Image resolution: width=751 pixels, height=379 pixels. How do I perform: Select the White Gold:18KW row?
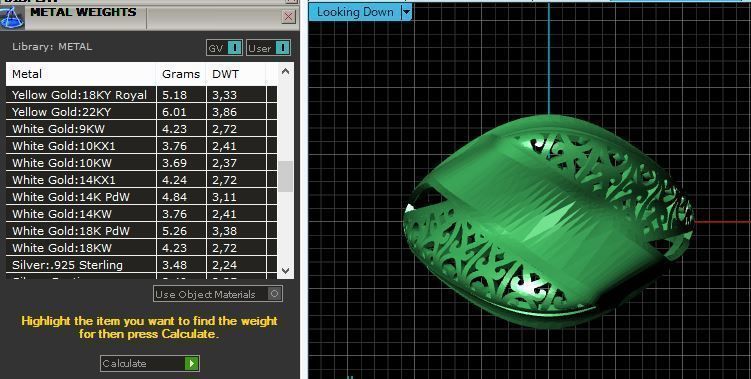[142, 248]
